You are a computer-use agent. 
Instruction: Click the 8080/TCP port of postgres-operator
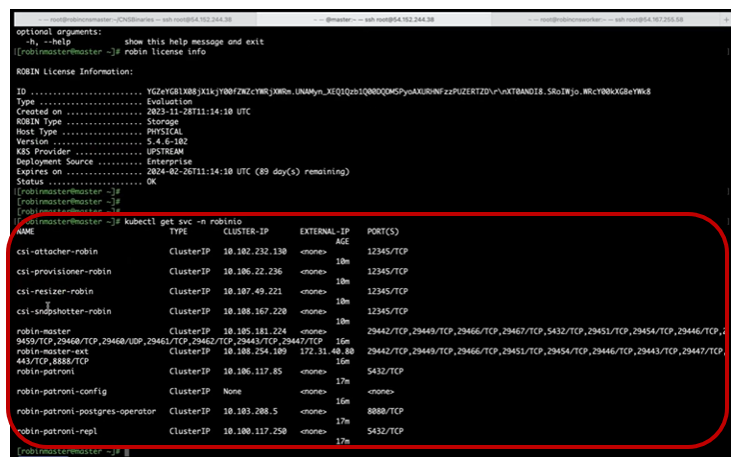click(x=385, y=411)
